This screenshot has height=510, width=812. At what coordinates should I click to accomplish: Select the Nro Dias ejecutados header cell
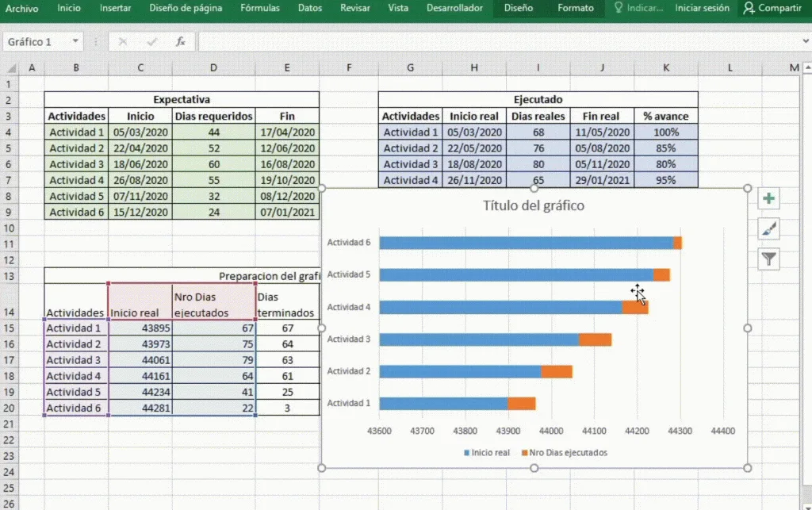click(x=213, y=302)
